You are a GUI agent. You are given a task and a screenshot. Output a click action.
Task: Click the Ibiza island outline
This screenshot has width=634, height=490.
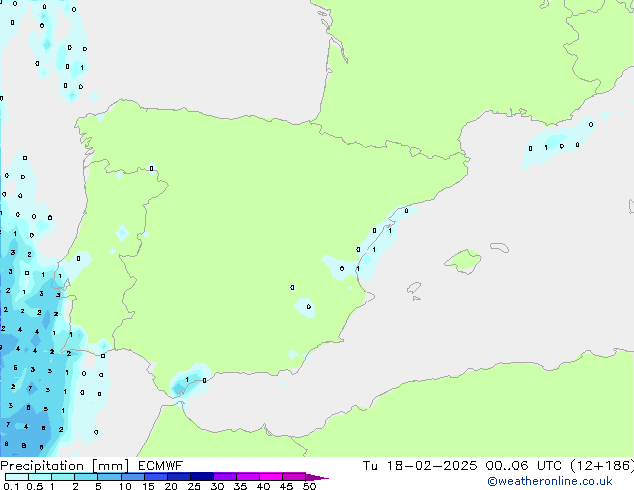(414, 288)
